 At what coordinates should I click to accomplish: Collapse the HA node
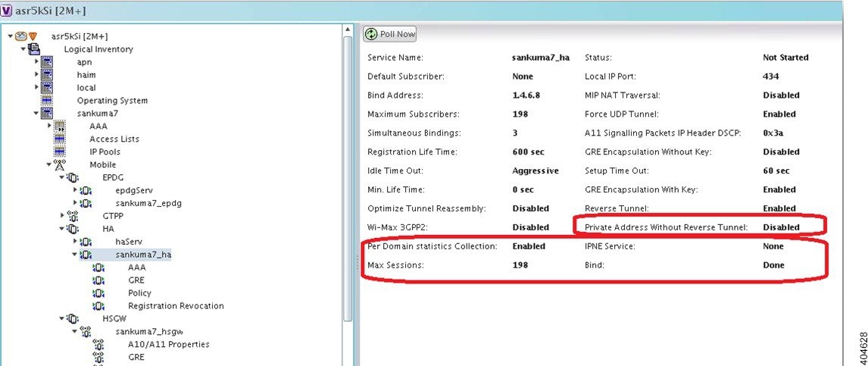click(x=62, y=229)
